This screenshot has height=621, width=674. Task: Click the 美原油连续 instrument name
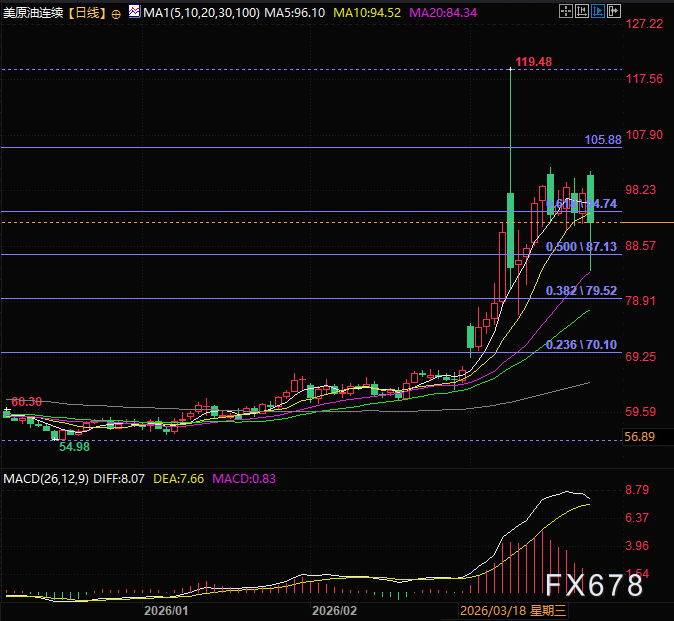[34, 13]
